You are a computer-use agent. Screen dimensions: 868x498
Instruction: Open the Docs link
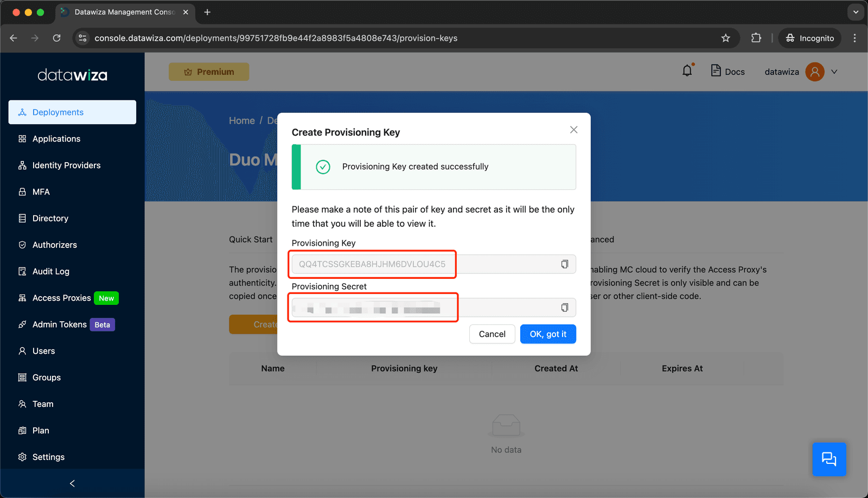click(x=728, y=71)
